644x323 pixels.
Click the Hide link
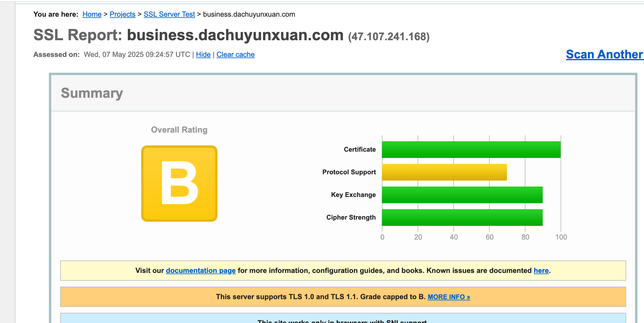203,55
